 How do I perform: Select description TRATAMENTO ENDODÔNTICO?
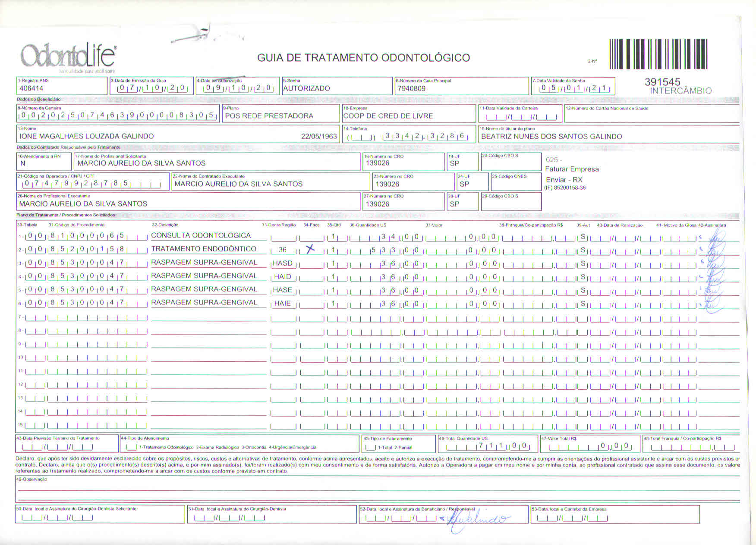click(204, 249)
